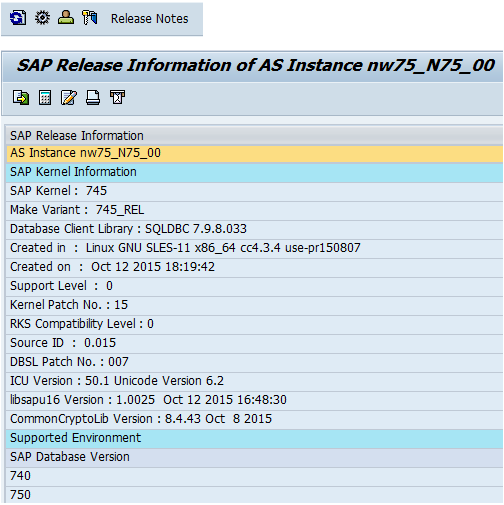504x505 pixels.
Task: Open the spreadsheet calculator icon
Action: [x=45, y=98]
